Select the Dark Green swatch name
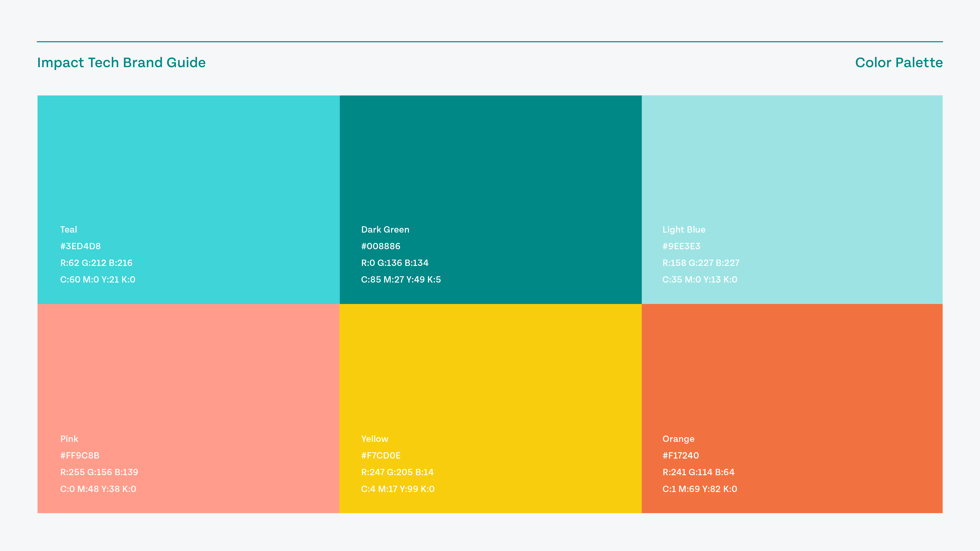The image size is (980, 551). click(x=385, y=230)
